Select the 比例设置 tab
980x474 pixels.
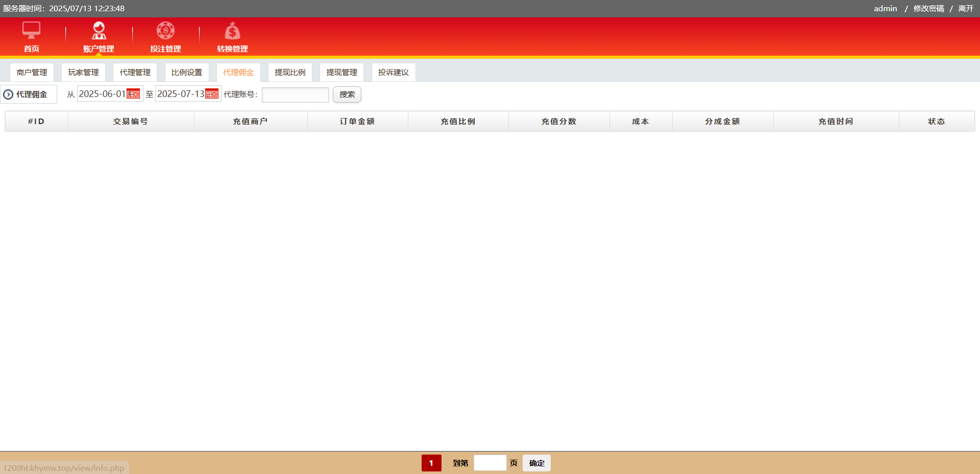coord(187,73)
